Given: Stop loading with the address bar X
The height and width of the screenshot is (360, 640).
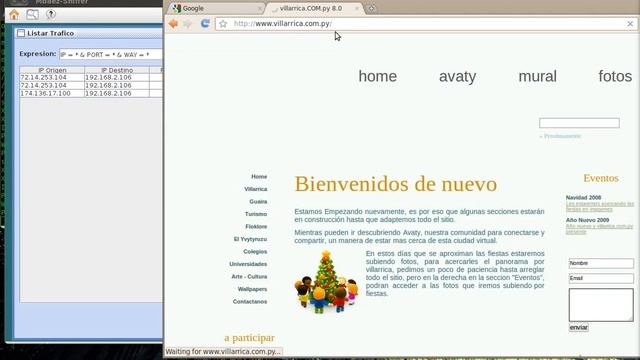Looking at the screenshot, I should (630, 24).
